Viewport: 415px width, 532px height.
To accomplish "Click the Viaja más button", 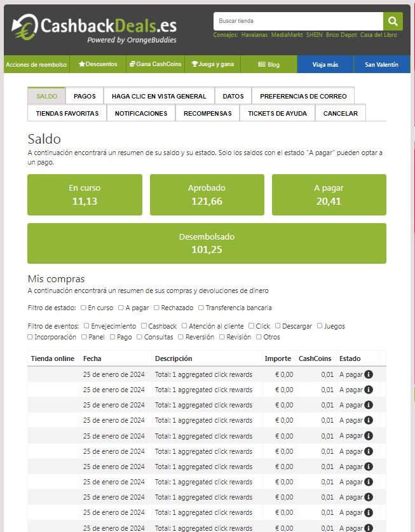I will pyautogui.click(x=325, y=64).
